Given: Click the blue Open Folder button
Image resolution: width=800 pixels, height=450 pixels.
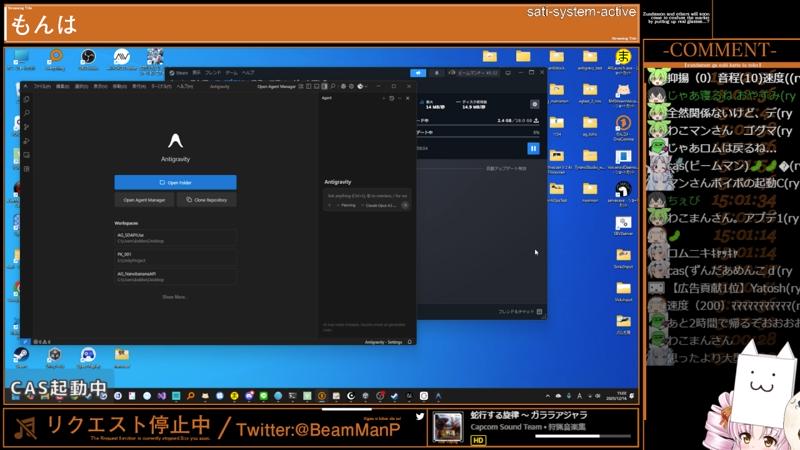Looking at the screenshot, I should point(176,182).
